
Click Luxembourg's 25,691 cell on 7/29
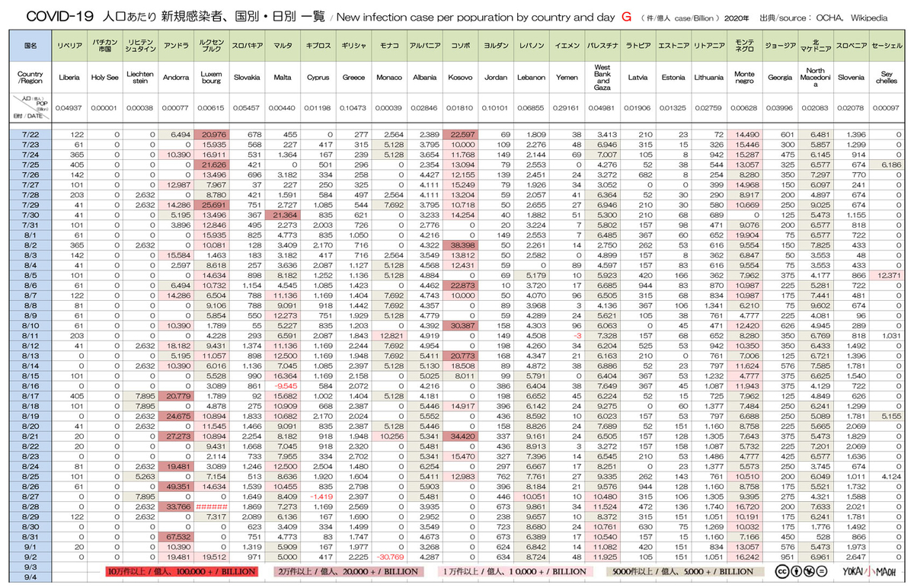(211, 205)
